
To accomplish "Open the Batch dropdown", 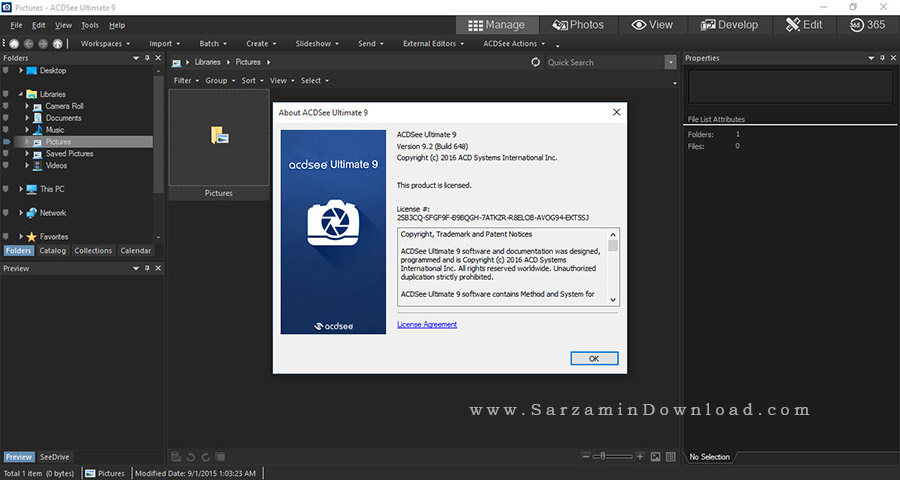I will (x=213, y=44).
